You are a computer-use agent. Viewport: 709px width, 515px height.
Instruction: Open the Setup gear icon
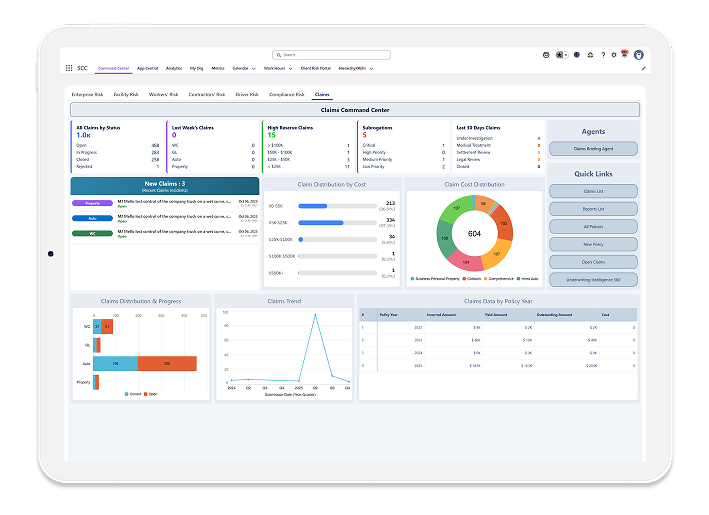coord(613,54)
